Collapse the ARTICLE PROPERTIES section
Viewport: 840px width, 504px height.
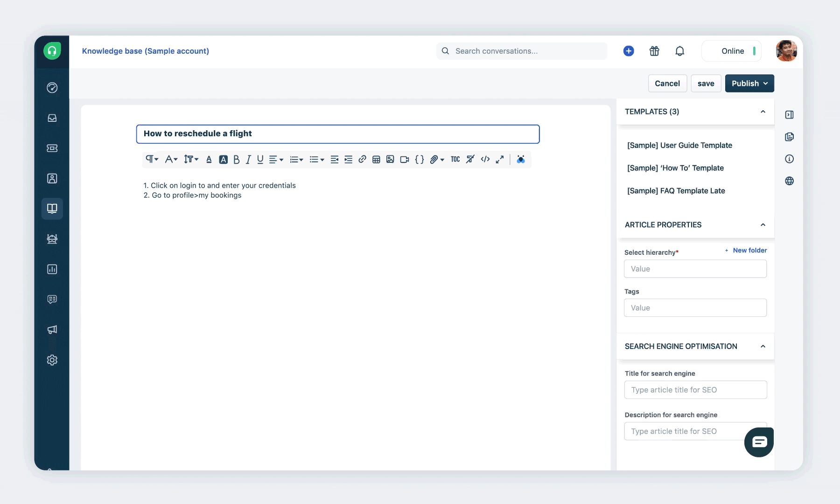[763, 225]
